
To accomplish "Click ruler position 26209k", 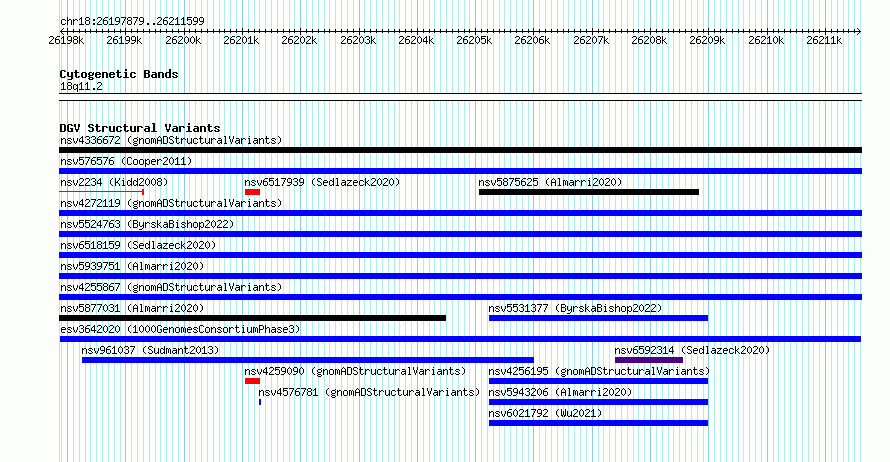I will [x=707, y=40].
